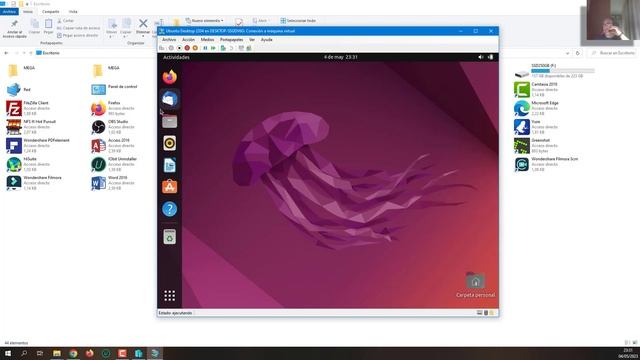Open the Ver menu of the VM window
The image size is (640, 360).
click(x=252, y=40)
